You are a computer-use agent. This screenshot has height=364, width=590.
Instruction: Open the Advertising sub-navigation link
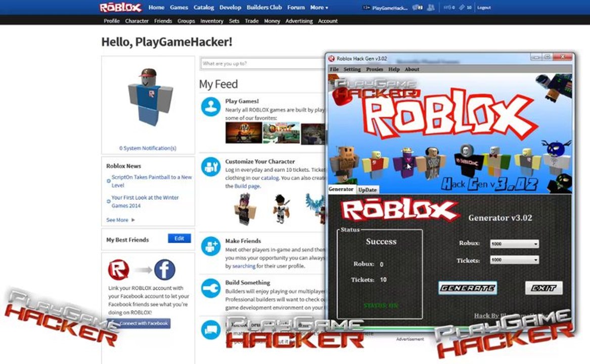point(299,21)
